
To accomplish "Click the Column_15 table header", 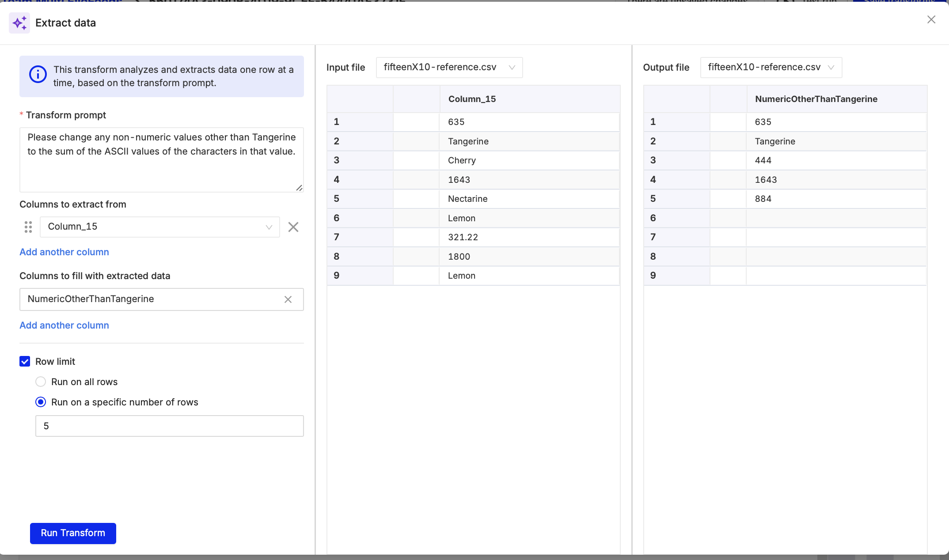I will click(x=472, y=99).
